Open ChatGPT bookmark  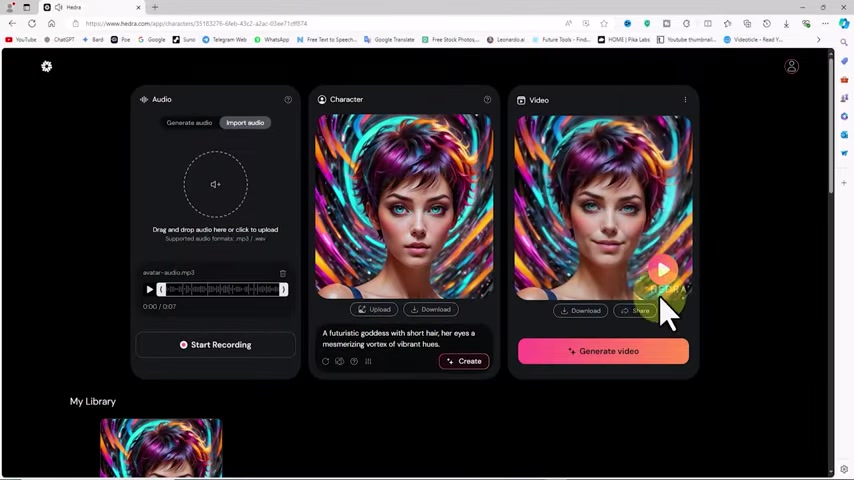coord(59,40)
